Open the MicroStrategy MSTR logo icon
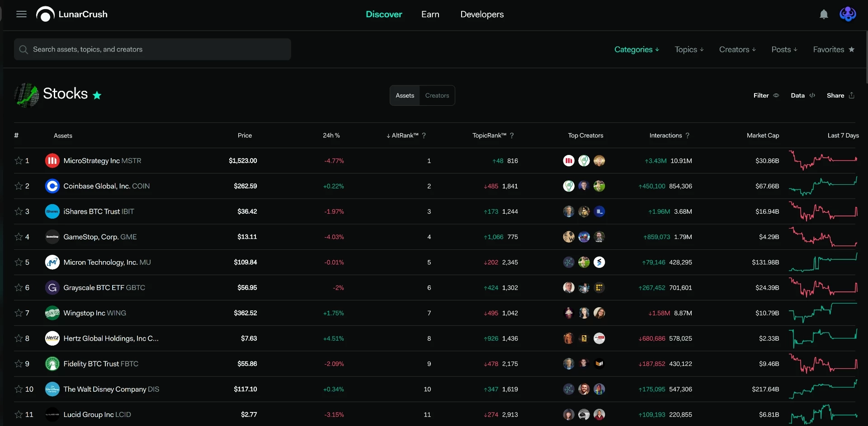Viewport: 868px width, 426px height. [52, 160]
